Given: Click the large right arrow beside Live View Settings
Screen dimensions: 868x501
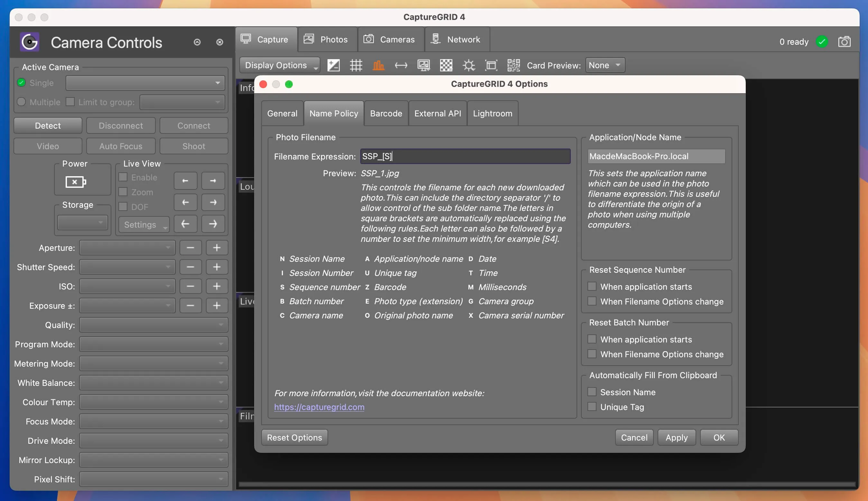Looking at the screenshot, I should click(x=213, y=224).
